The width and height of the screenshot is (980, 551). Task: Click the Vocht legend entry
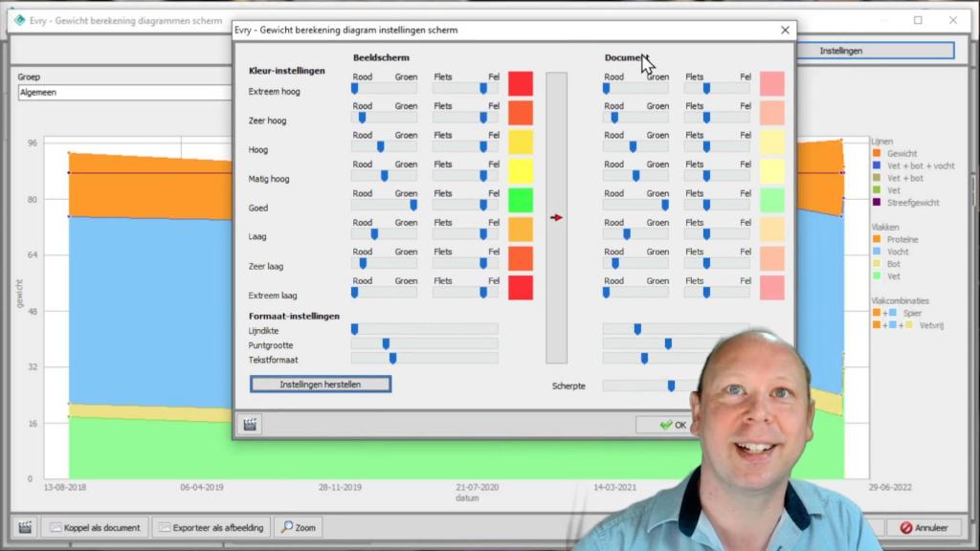891,252
